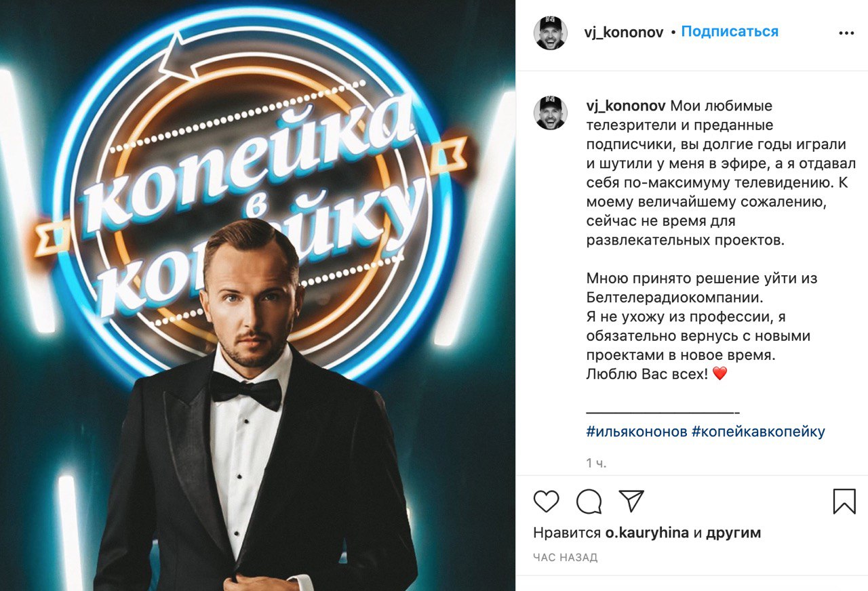Screen dimensions: 868x591
Task: Share post with paper plane icon
Action: (631, 502)
